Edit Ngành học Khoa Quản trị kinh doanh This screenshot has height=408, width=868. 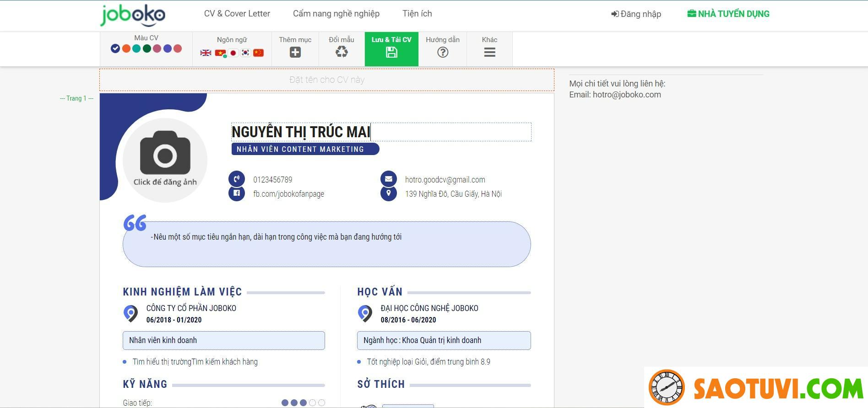point(444,340)
